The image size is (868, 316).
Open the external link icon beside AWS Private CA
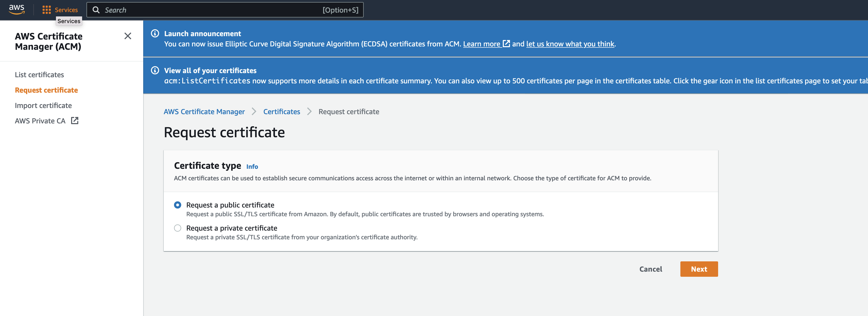click(74, 120)
